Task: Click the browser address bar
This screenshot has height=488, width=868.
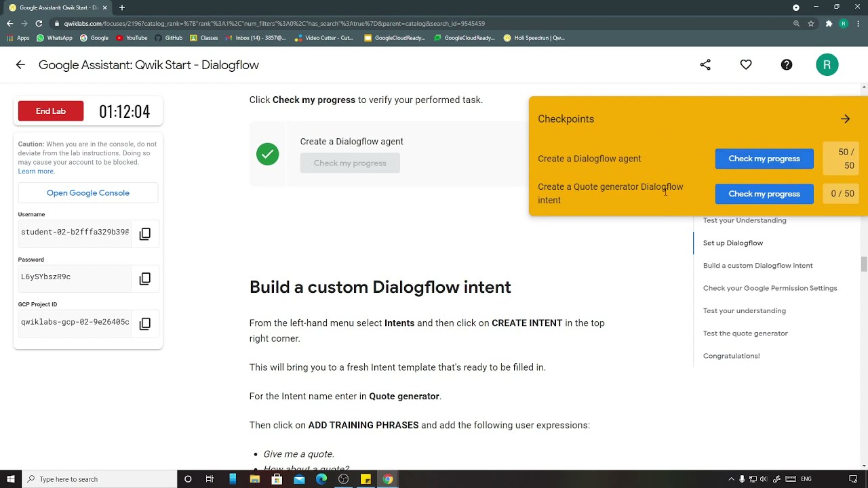Action: click(x=420, y=23)
